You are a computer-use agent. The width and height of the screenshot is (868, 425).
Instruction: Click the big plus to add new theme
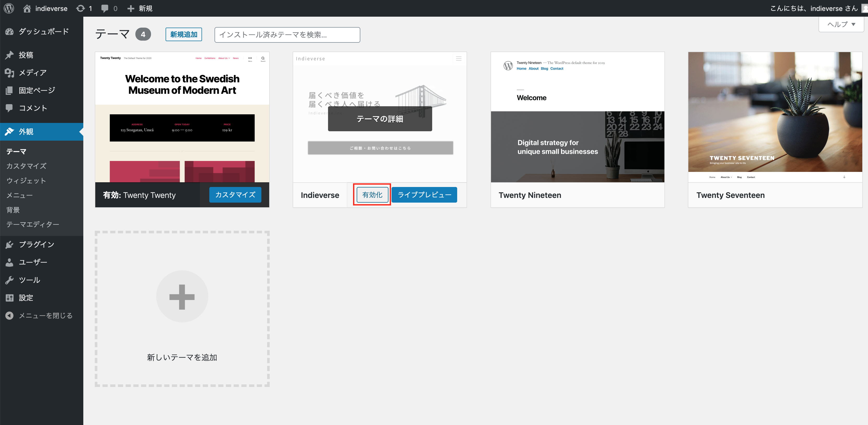(182, 297)
